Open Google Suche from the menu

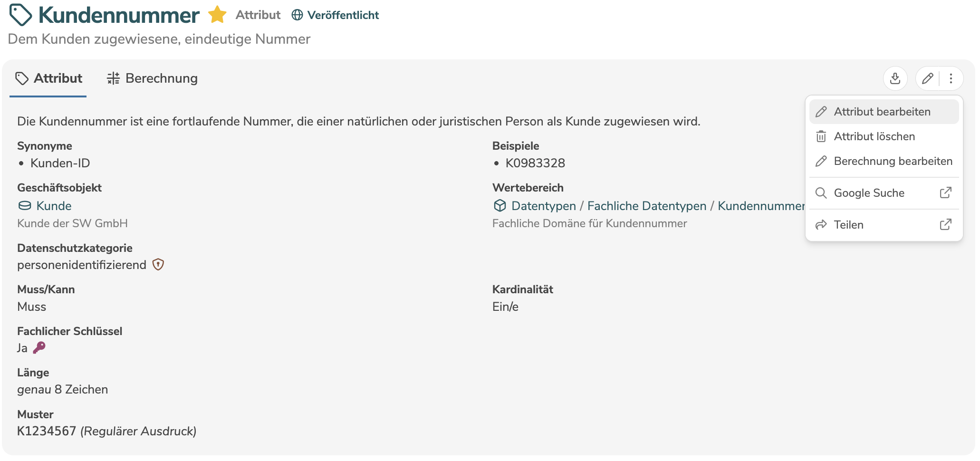pyautogui.click(x=869, y=193)
